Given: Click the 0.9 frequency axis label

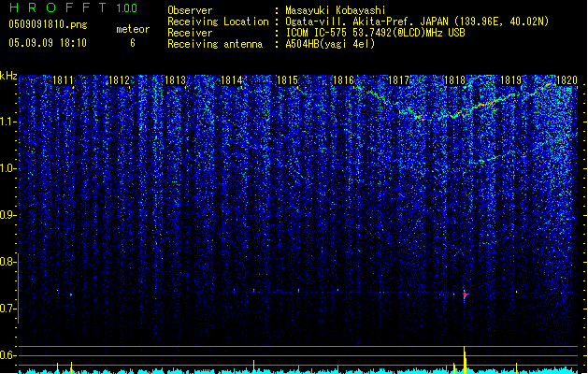Looking at the screenshot, I should (8, 215).
